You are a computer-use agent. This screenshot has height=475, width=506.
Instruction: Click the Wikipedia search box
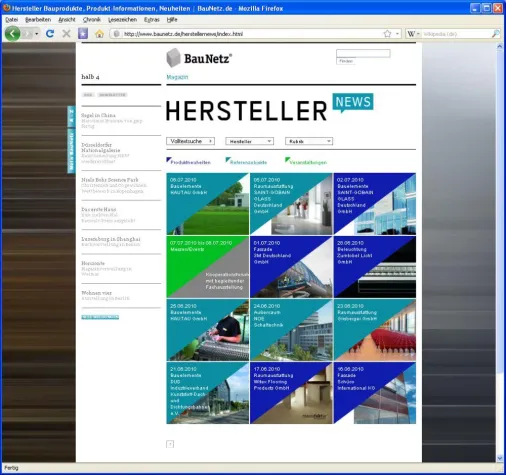(x=455, y=34)
